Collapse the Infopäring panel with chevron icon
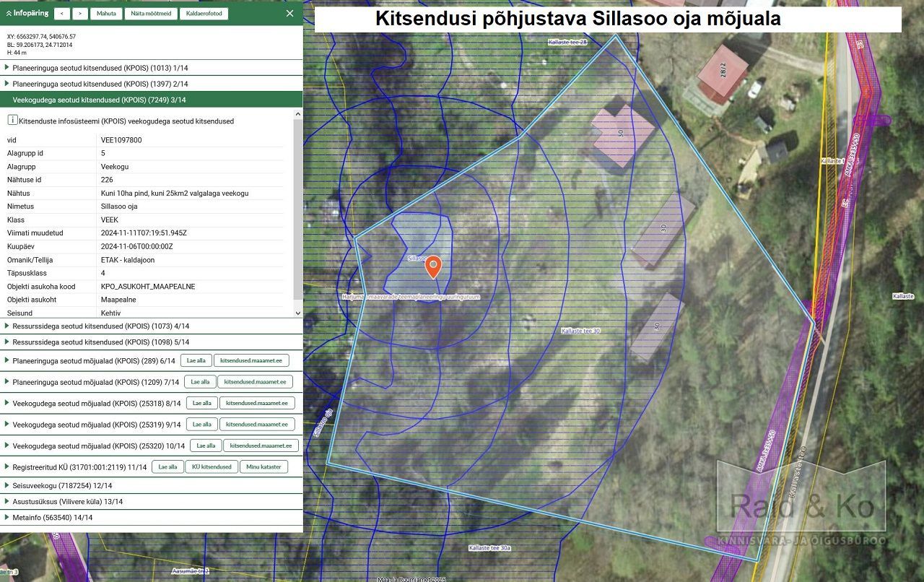Screen dimensions: 924x582 9,13
